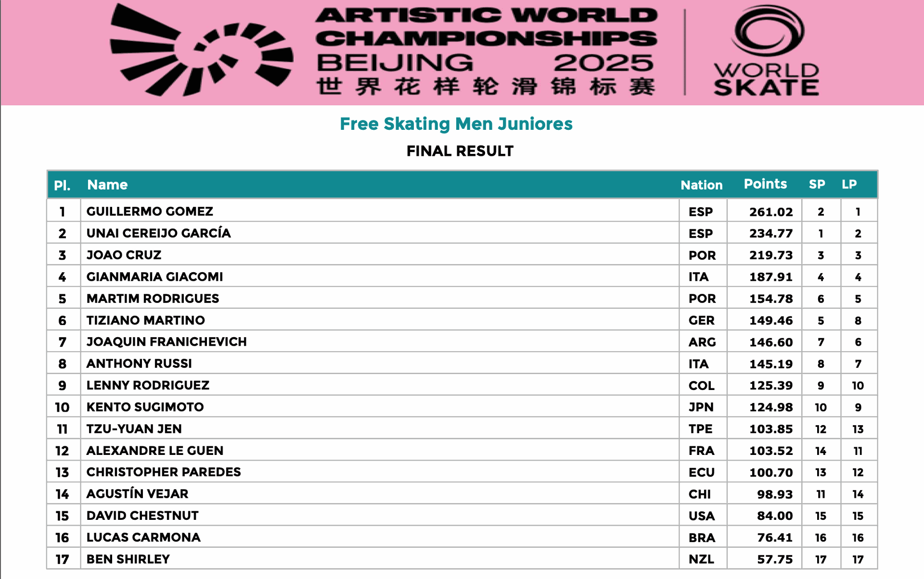The height and width of the screenshot is (579, 924).
Task: Click the Name column header
Action: pyautogui.click(x=107, y=185)
